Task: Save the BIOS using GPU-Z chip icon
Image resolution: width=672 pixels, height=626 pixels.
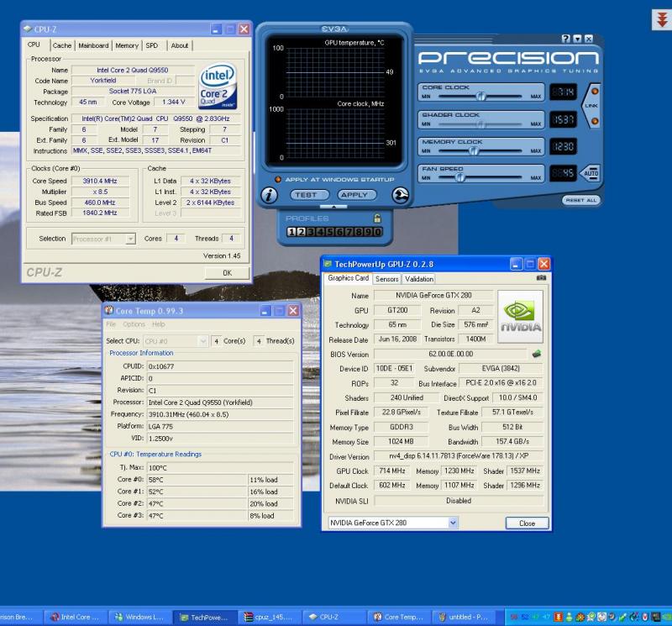Action: (536, 354)
